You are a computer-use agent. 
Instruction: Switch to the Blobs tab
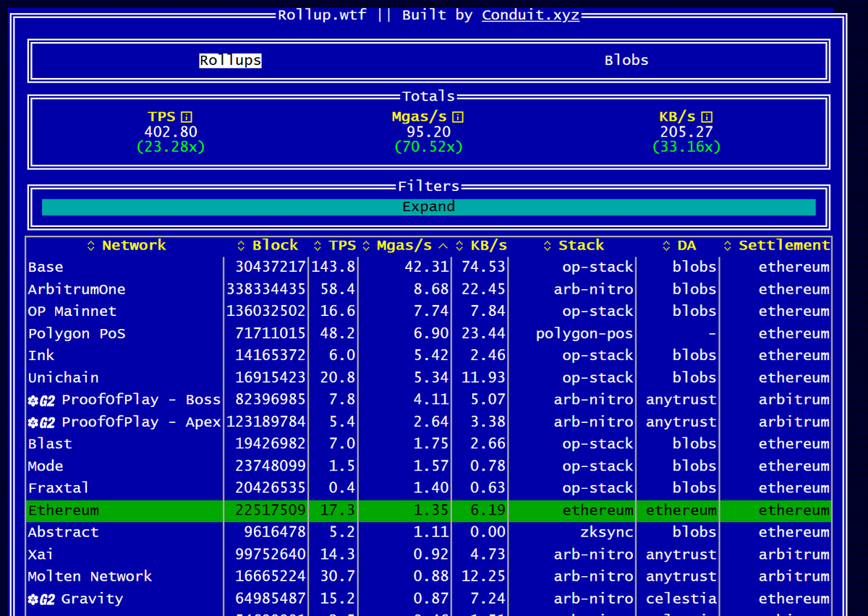tap(626, 61)
